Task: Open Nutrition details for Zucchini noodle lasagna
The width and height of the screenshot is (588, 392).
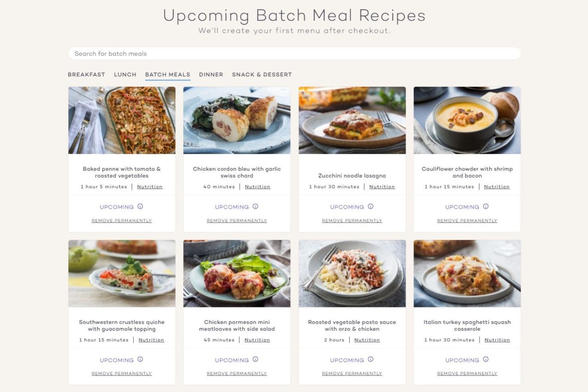Action: [382, 187]
